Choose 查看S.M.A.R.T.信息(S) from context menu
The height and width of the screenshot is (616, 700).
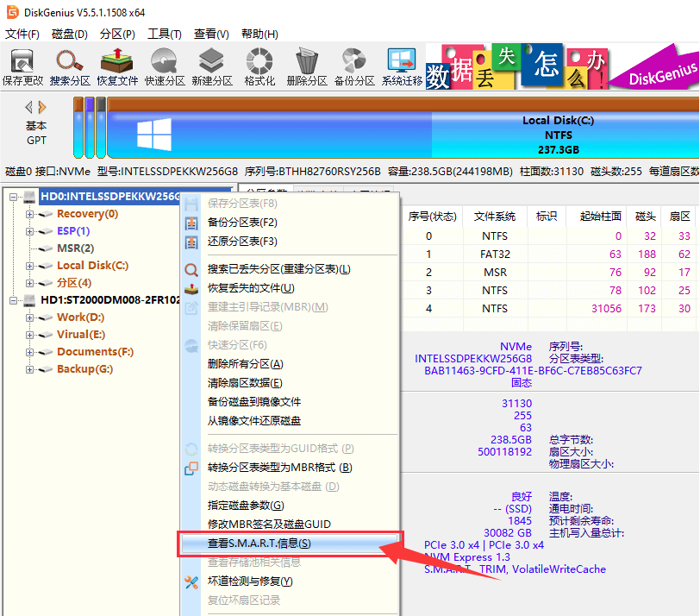(x=259, y=544)
